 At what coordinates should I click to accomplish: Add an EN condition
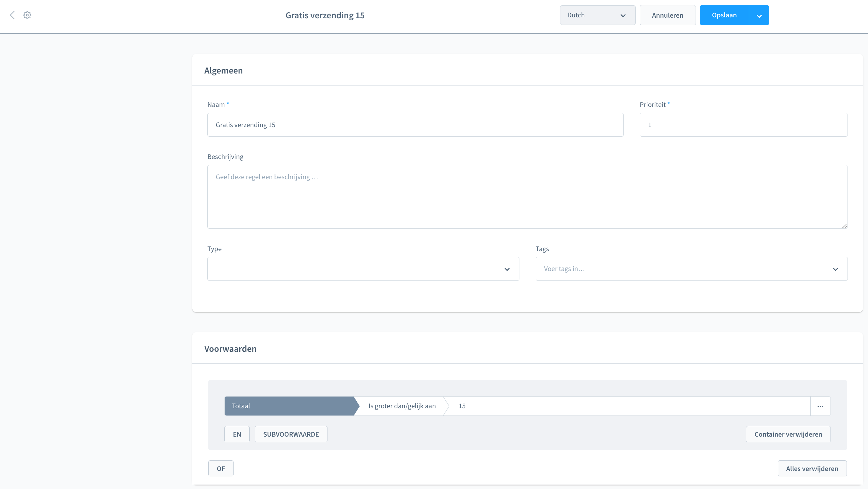pos(237,434)
